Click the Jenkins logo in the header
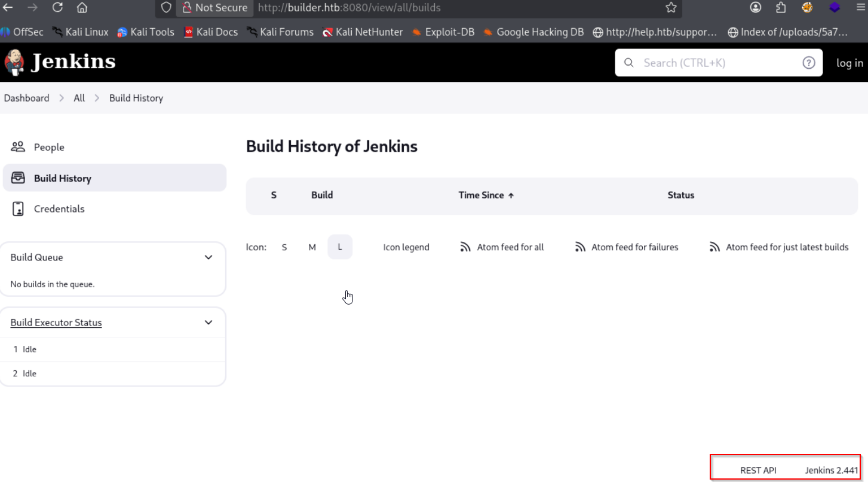This screenshot has width=868, height=482. coord(60,62)
